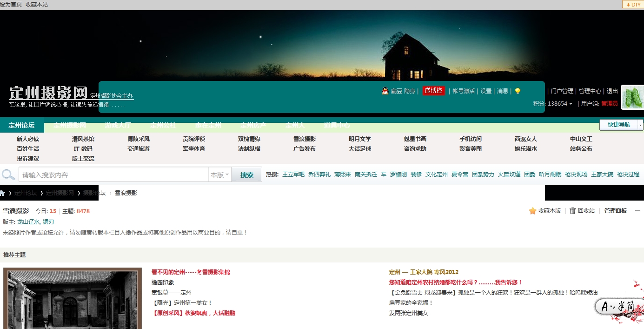The image size is (644, 329).
Task: Open thread 扁豆家的全家福！
Action: pyautogui.click(x=411, y=303)
